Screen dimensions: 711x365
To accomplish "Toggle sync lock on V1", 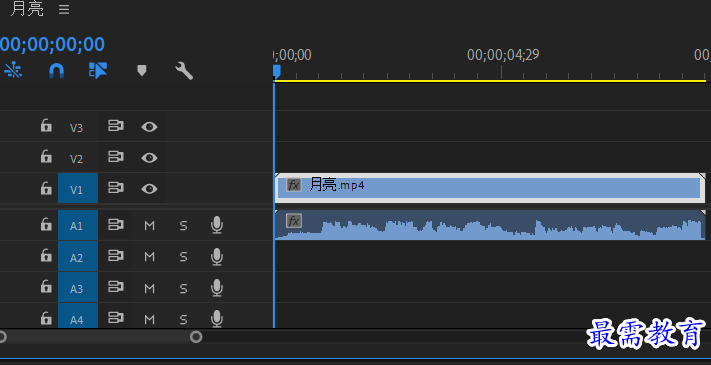I will tap(116, 188).
